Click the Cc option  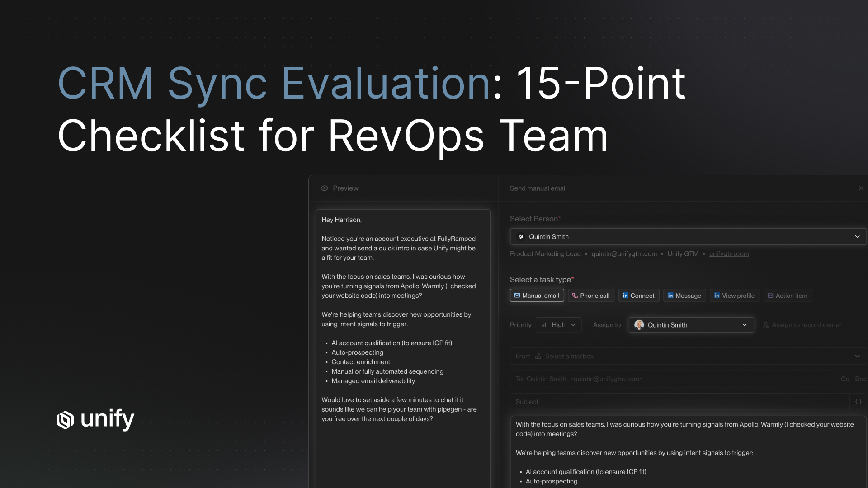[x=844, y=379]
